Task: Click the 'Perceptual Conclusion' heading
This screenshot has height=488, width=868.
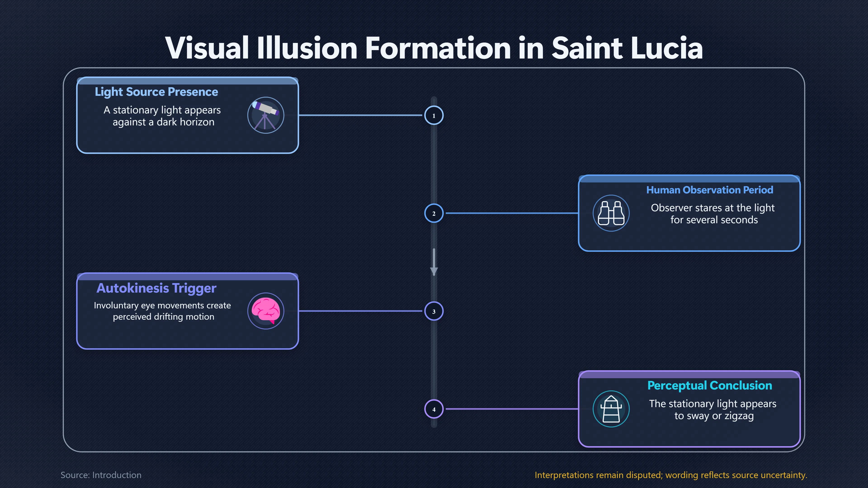Action: pos(710,386)
